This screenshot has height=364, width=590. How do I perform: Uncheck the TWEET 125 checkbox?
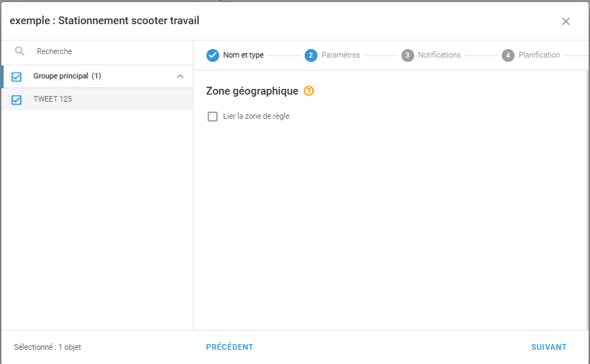coord(17,100)
